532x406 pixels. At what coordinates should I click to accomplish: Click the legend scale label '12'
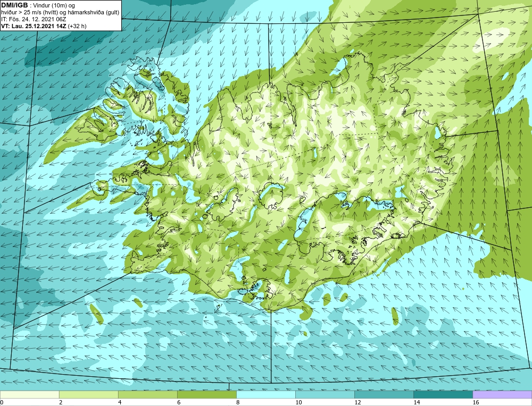coord(358,402)
